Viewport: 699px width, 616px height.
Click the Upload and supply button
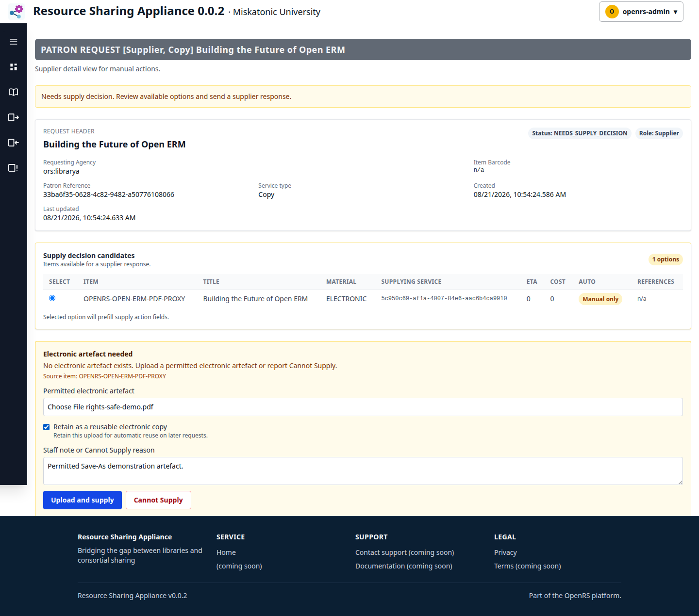click(x=83, y=500)
